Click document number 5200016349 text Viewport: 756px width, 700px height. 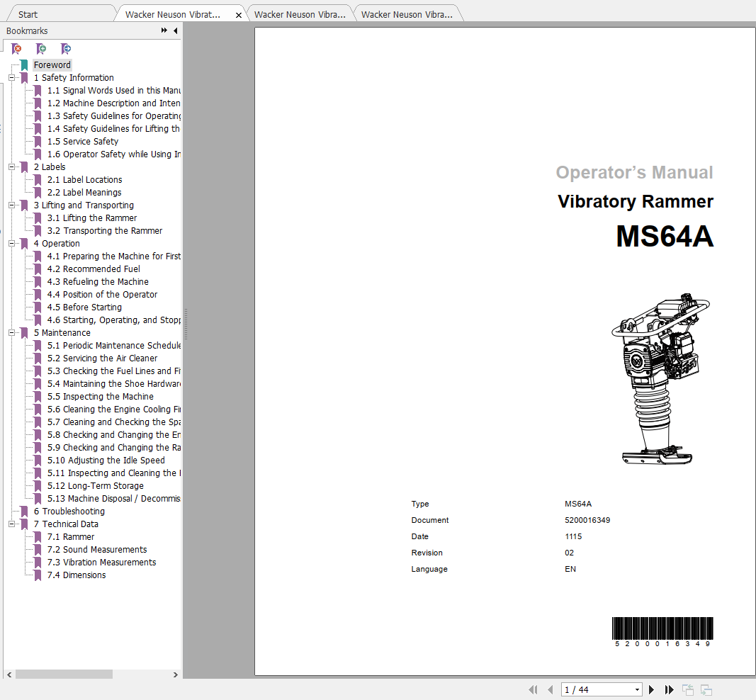(587, 520)
